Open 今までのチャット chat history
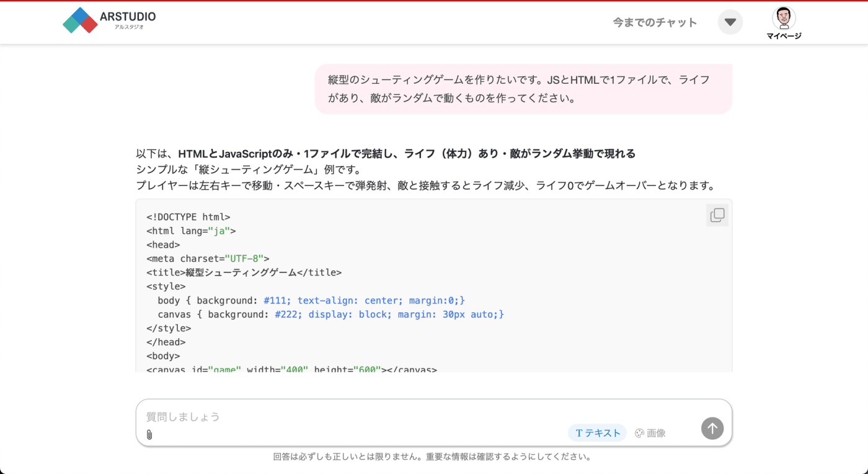 [655, 22]
